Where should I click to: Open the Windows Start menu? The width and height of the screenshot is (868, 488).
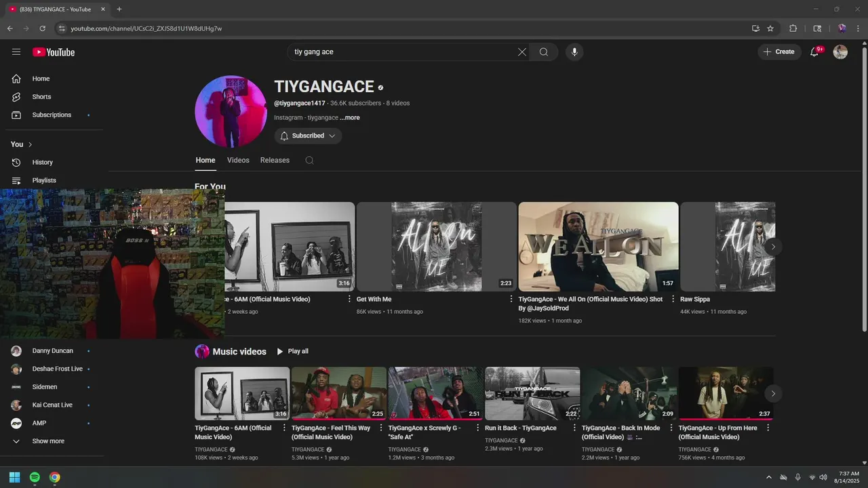coord(14,477)
